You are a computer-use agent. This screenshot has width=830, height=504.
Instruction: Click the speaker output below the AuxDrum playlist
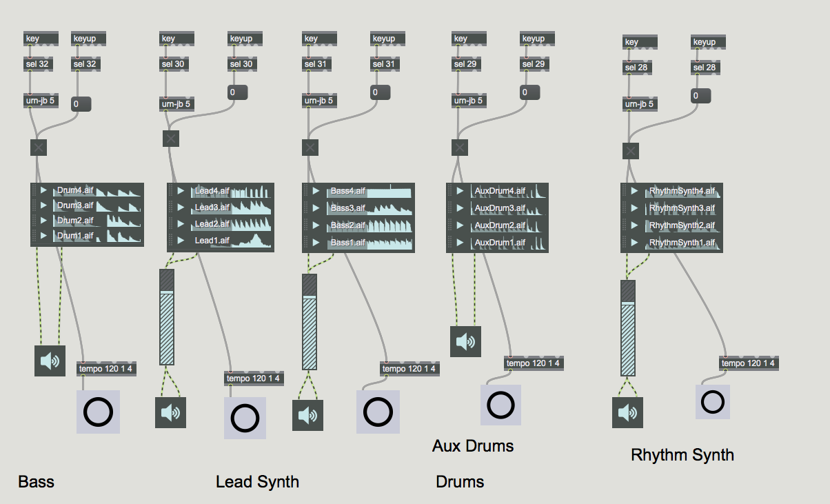click(x=465, y=341)
